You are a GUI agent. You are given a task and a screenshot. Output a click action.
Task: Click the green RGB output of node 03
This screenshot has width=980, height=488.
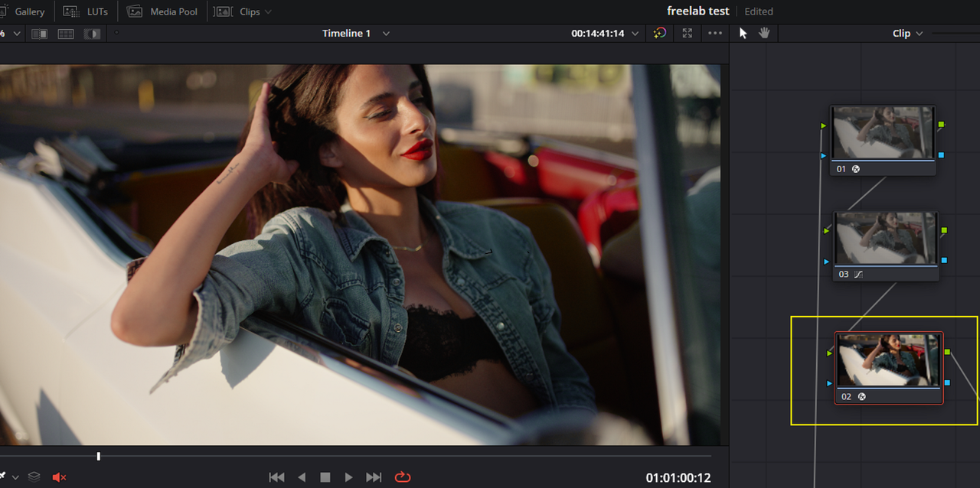[944, 230]
